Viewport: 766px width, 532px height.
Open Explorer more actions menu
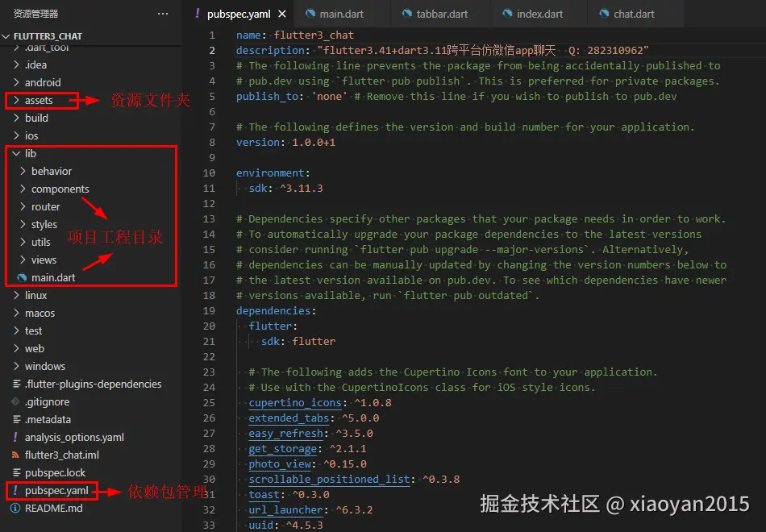163,13
